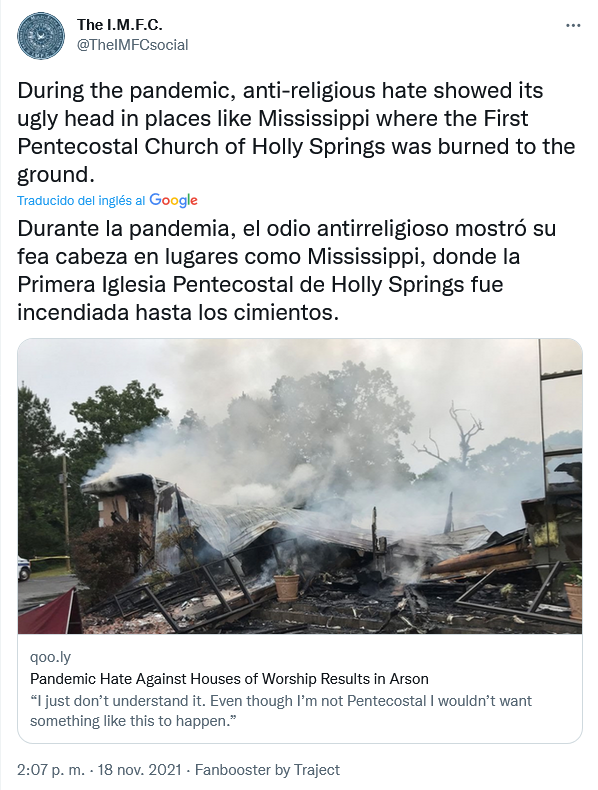
Task: Click the link card quote description
Action: [281, 711]
